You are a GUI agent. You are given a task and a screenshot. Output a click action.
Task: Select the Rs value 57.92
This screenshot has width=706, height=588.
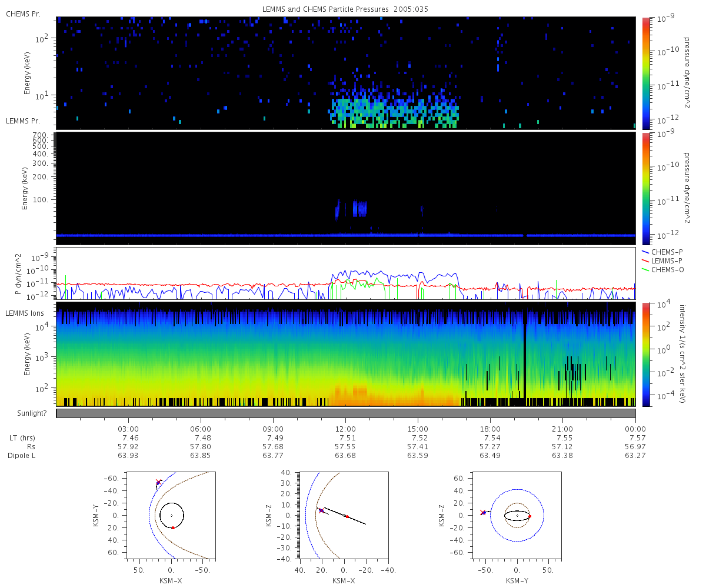[128, 447]
